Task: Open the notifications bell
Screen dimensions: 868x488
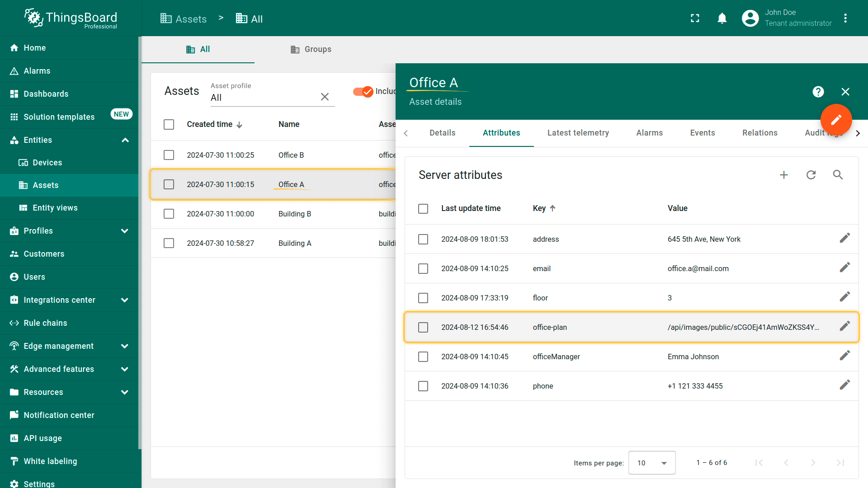Action: [x=722, y=18]
